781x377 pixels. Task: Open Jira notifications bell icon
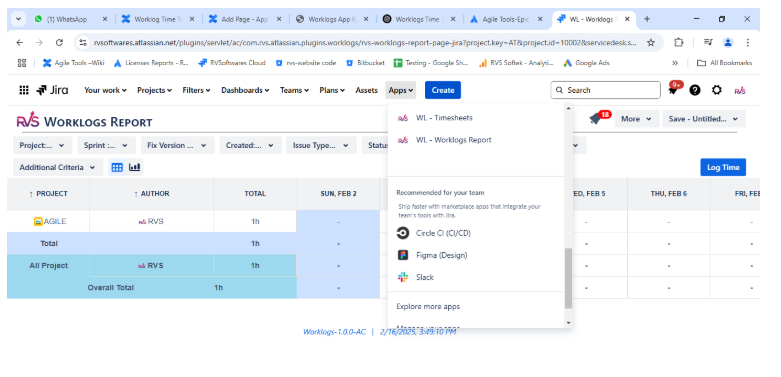(674, 89)
